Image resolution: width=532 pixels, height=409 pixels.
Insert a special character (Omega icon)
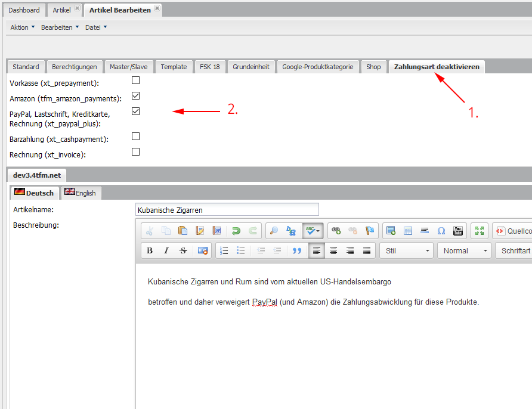tap(441, 231)
